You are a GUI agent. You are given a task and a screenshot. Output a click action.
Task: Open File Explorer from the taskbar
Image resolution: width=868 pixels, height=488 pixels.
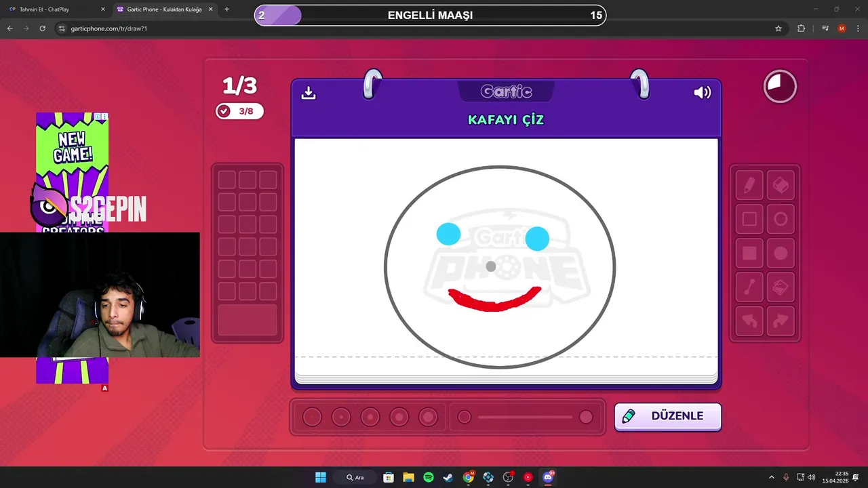(408, 477)
